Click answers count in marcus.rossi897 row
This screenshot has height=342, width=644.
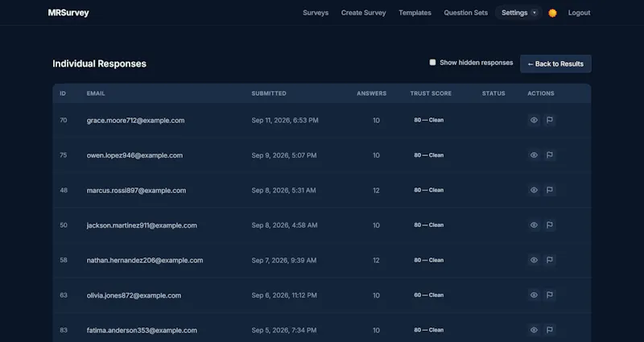[x=376, y=191]
